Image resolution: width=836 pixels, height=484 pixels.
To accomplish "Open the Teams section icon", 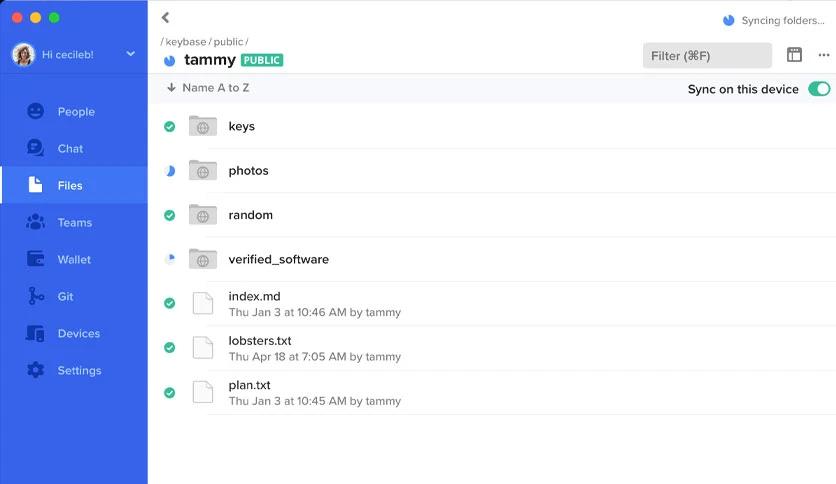I will [36, 222].
